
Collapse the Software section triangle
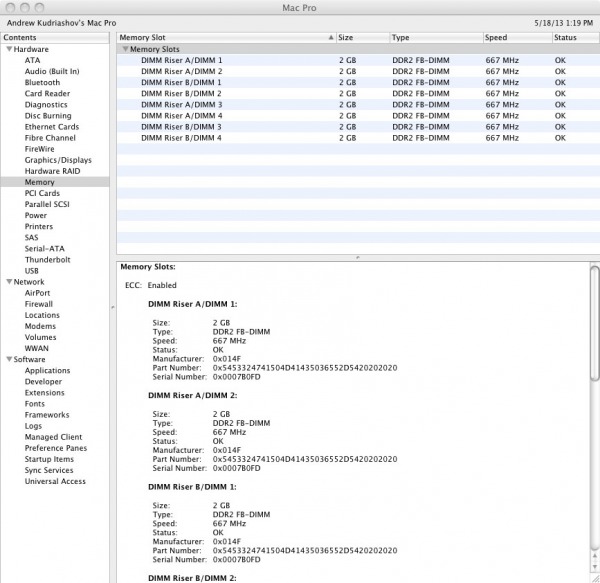(x=9, y=359)
